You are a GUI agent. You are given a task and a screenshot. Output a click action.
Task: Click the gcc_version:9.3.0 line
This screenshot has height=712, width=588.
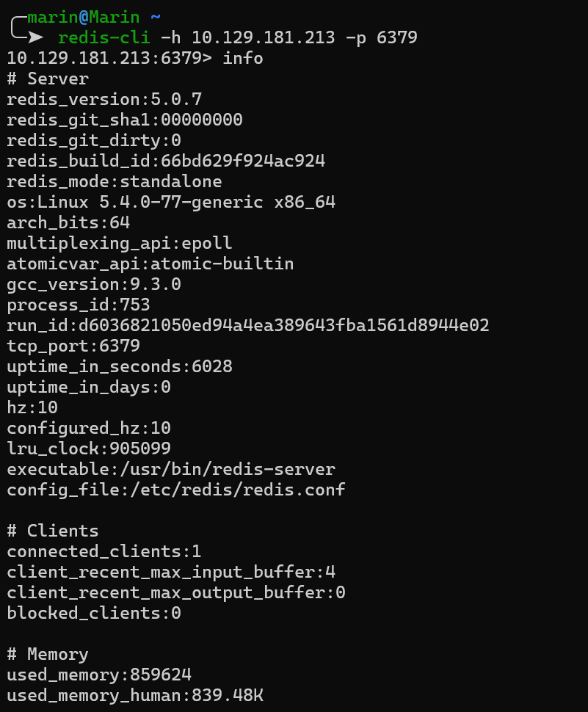pyautogui.click(x=94, y=283)
